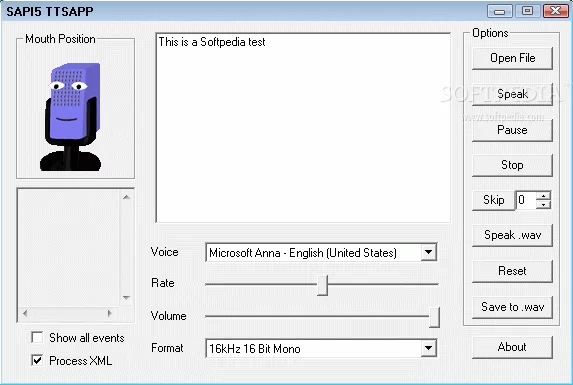
Task: Minimize the SAPI5 TTSAPP window
Action: (499, 11)
